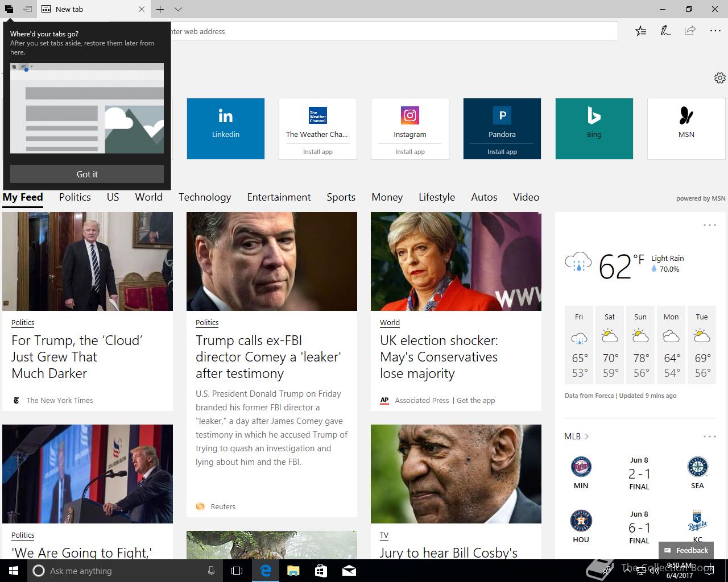
Task: Open Edge Settings and more menu
Action: [x=715, y=31]
